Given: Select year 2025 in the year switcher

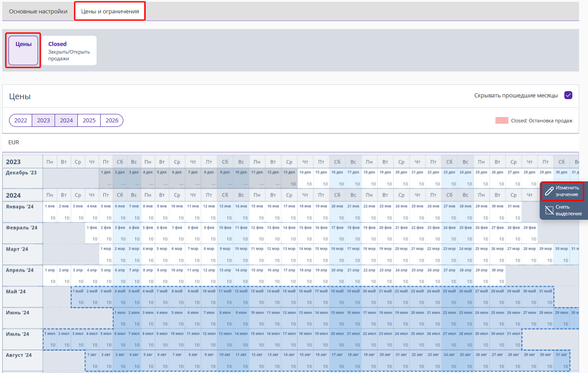Looking at the screenshot, I should click(x=89, y=120).
